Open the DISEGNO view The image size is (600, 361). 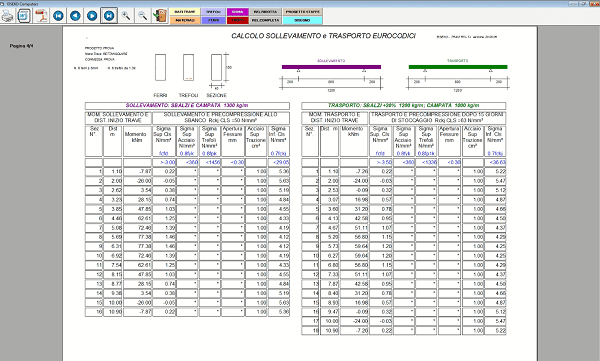[x=302, y=20]
